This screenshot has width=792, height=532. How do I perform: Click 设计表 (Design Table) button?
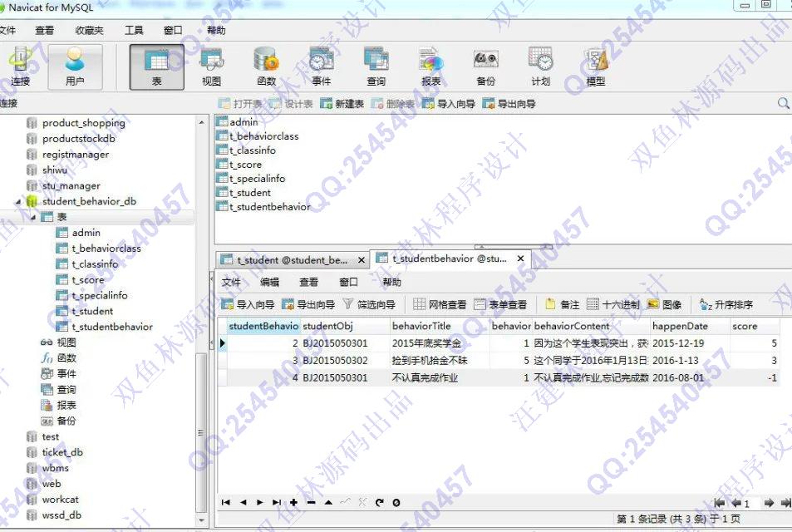[x=291, y=104]
